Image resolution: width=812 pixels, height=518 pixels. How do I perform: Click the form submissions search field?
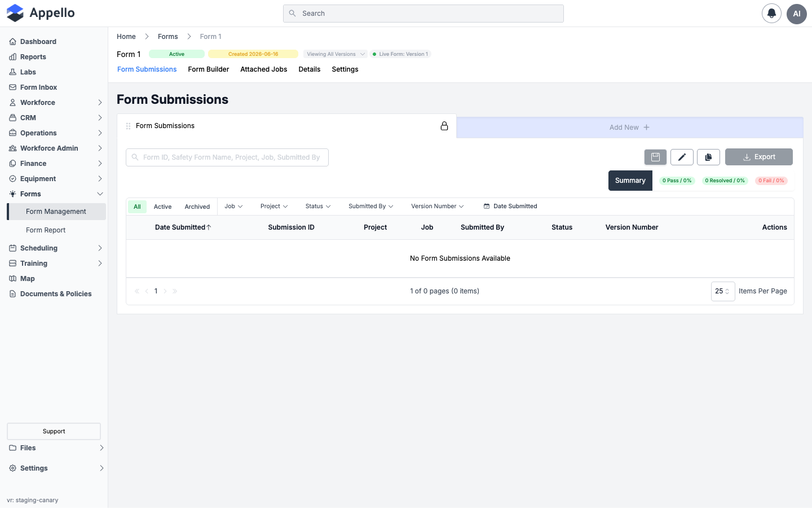pyautogui.click(x=227, y=157)
